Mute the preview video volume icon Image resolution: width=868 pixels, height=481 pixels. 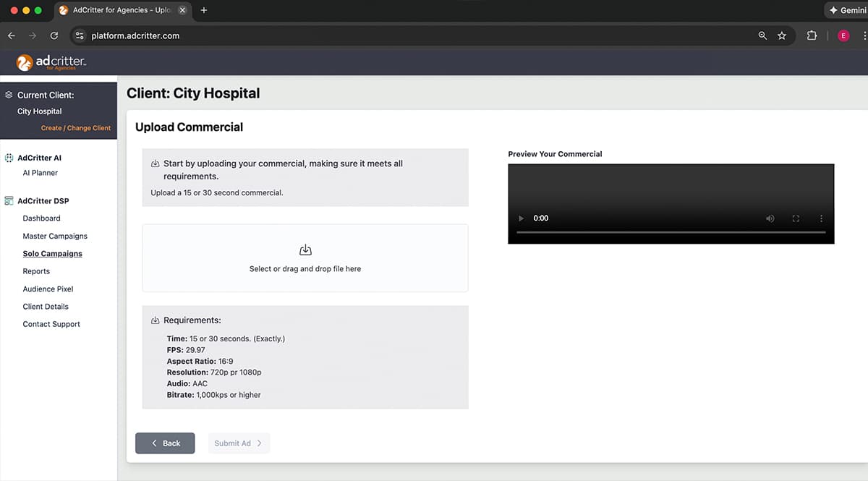770,218
